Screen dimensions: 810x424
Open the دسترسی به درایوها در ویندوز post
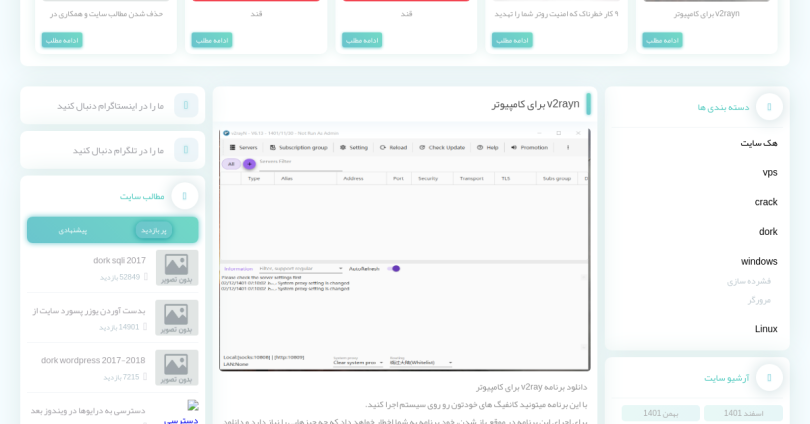tap(88, 411)
